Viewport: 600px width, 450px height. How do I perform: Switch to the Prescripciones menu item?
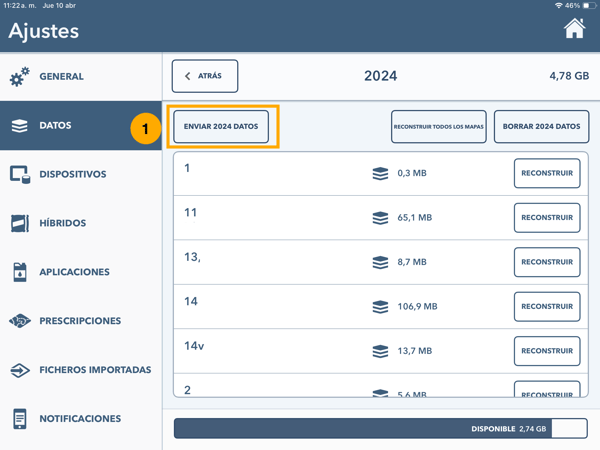(81, 321)
